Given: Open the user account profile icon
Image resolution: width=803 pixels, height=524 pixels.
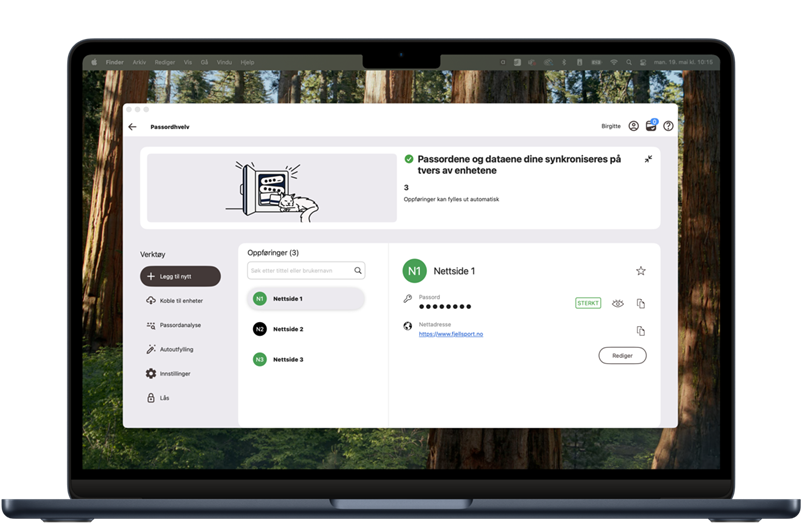Looking at the screenshot, I should click(633, 126).
